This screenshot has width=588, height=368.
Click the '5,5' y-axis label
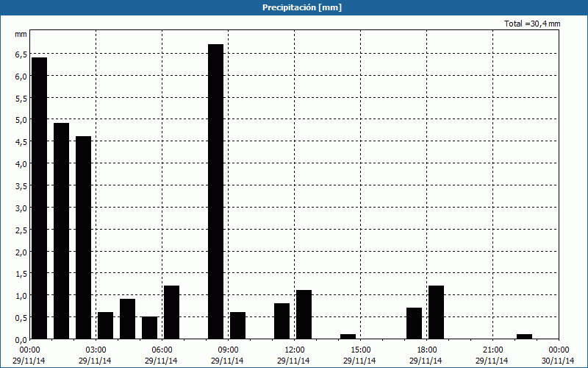click(21, 99)
